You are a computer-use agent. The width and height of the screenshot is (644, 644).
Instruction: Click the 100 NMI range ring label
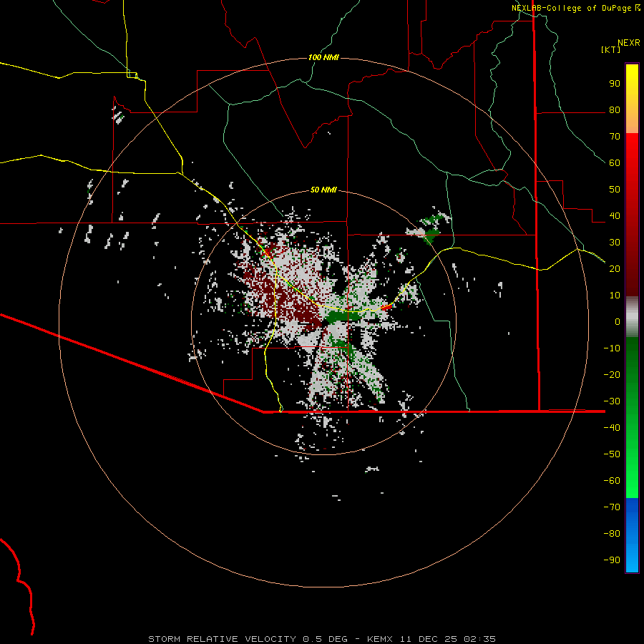point(323,57)
